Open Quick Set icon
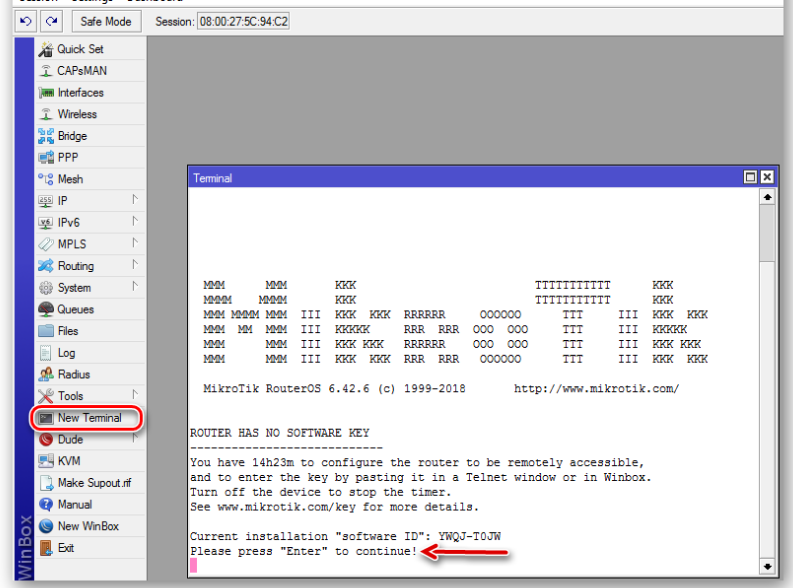This screenshot has width=793, height=588. click(46, 49)
